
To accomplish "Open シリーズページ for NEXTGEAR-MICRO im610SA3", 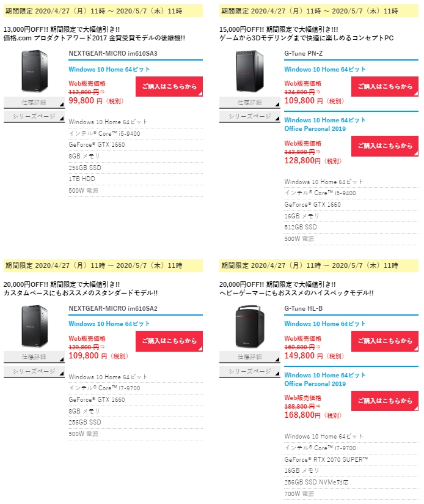I will point(34,116).
